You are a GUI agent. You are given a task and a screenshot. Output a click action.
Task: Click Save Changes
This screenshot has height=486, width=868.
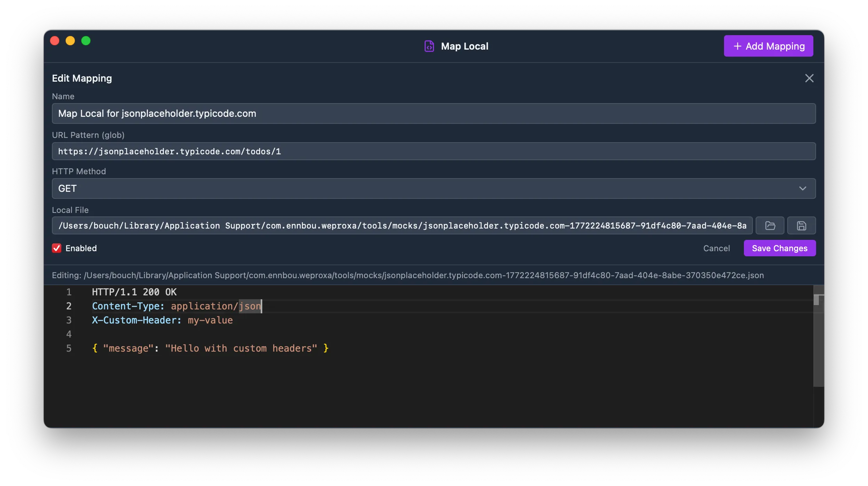point(780,248)
